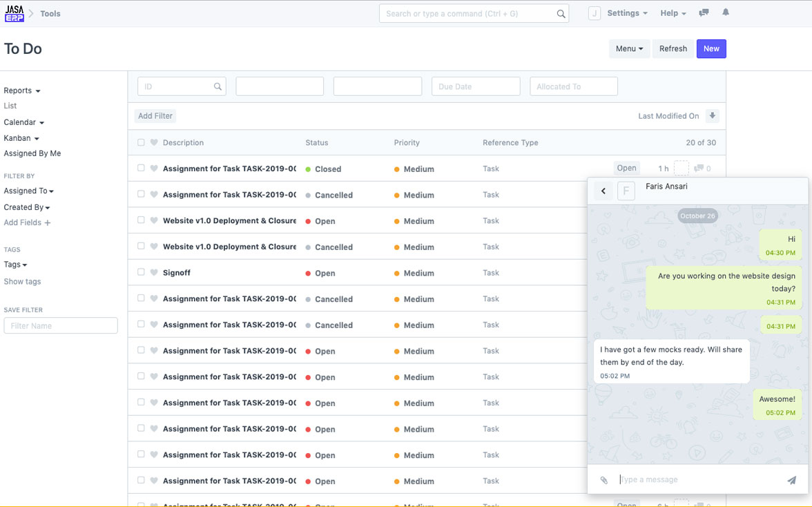Open the notifications bell
Image resolution: width=812 pixels, height=507 pixels.
[726, 13]
